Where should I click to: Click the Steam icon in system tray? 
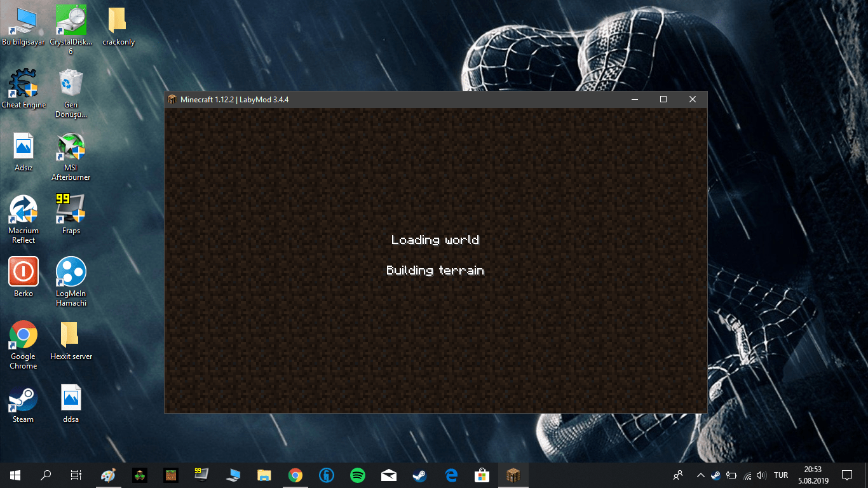(x=716, y=475)
